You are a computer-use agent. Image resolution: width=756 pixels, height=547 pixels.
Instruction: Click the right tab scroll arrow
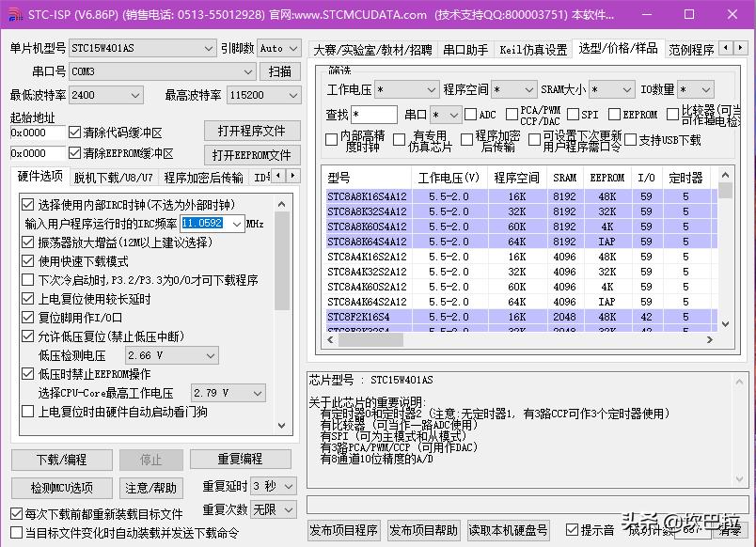pyautogui.click(x=741, y=49)
